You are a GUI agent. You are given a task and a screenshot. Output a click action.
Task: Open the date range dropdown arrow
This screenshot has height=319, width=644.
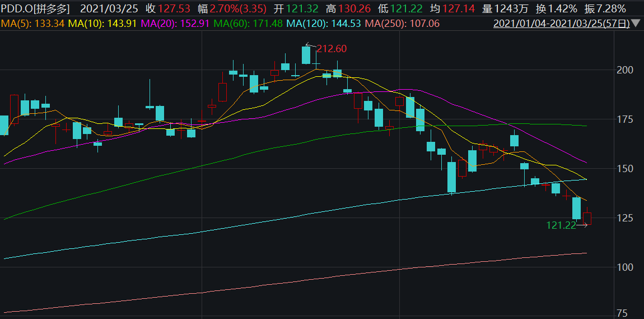pos(634,24)
